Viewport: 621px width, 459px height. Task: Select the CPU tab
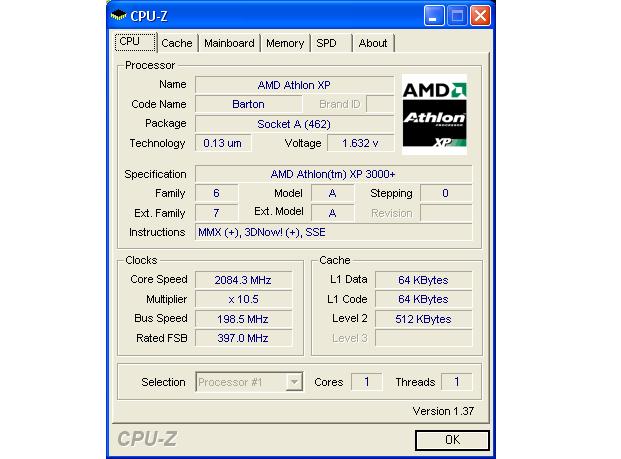click(x=135, y=42)
